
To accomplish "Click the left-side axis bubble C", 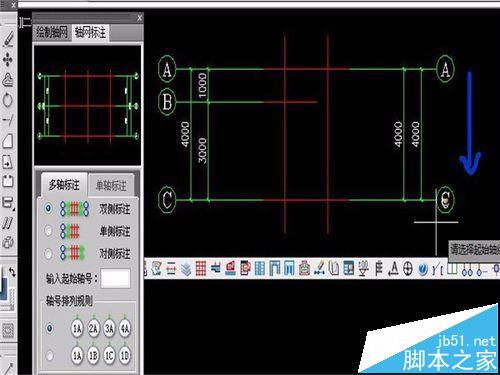I will click(167, 199).
